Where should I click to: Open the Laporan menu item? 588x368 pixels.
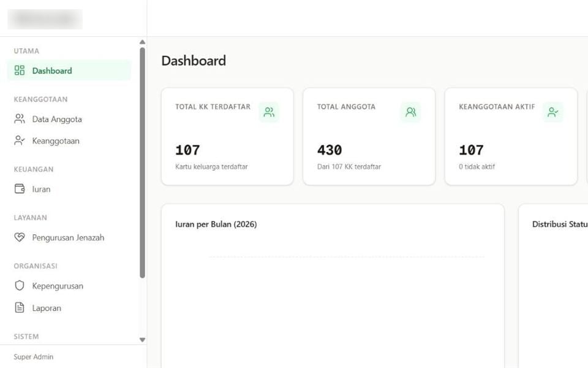pyautogui.click(x=69, y=308)
